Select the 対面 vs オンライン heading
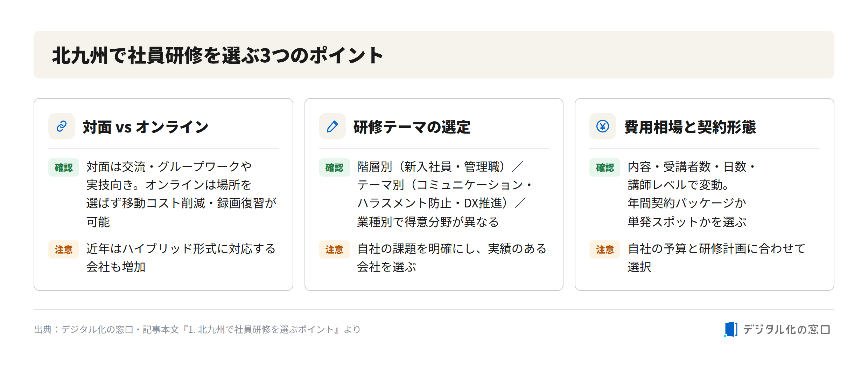The height and width of the screenshot is (370, 868). pyautogui.click(x=146, y=127)
